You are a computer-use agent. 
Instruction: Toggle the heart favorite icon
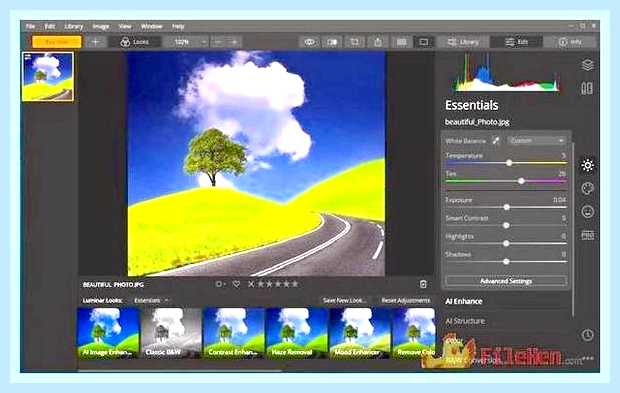[236, 284]
